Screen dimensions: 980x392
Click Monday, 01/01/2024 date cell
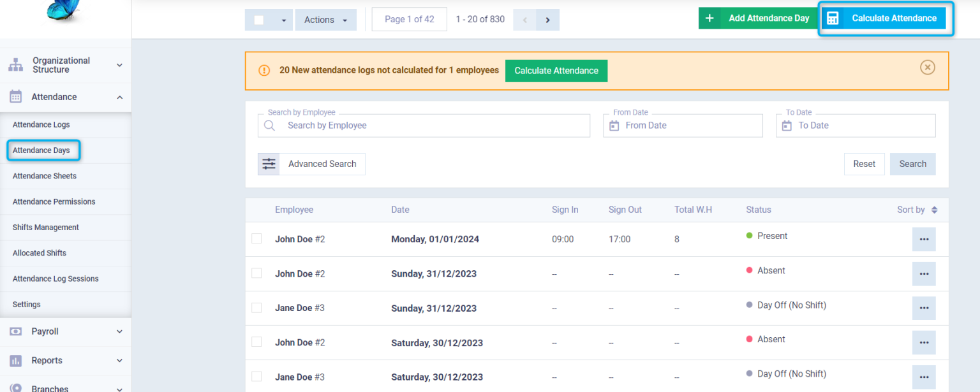pos(435,240)
